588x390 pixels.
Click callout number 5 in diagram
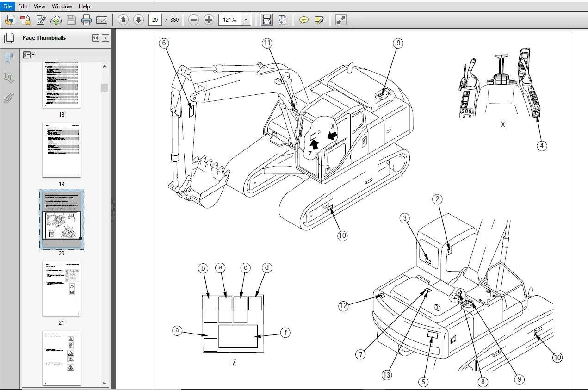coord(423,382)
